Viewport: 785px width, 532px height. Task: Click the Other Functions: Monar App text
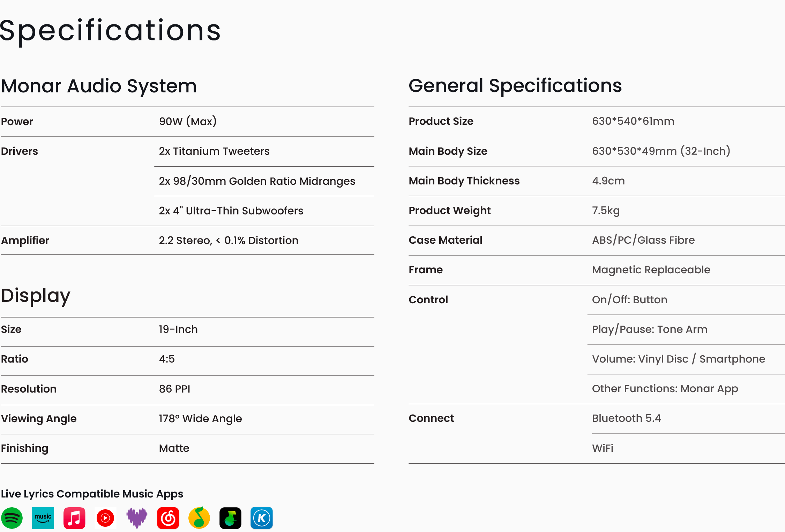point(665,389)
